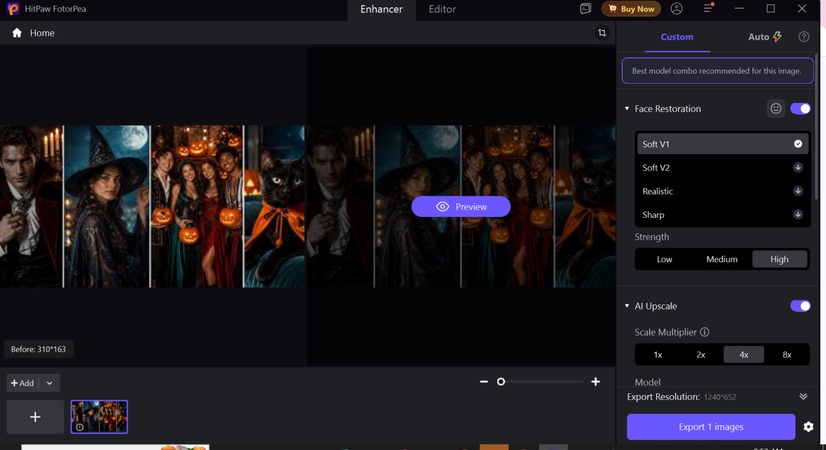The height and width of the screenshot is (450, 826).
Task: Zoom out with the minus icon
Action: coord(484,381)
